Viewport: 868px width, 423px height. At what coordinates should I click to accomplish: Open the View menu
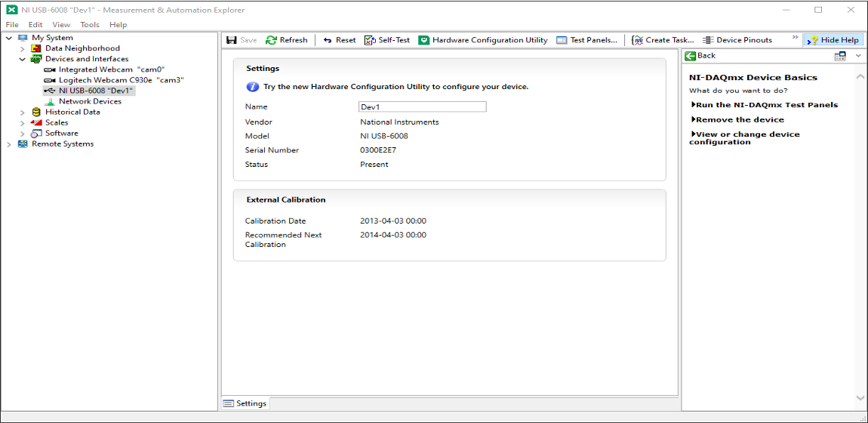point(61,24)
